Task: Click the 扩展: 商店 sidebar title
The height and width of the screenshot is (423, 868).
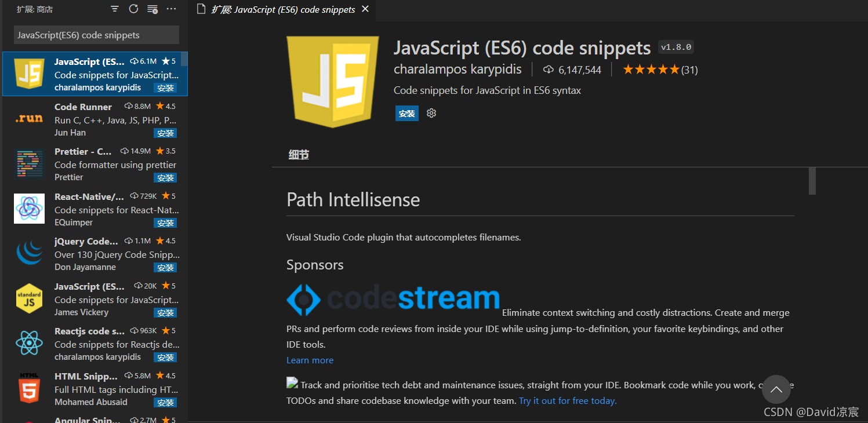Action: coord(34,9)
